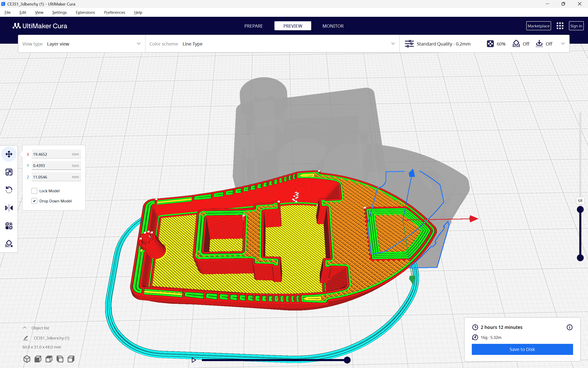Click the print settings sliders icon
The width and height of the screenshot is (588, 368).
point(409,44)
